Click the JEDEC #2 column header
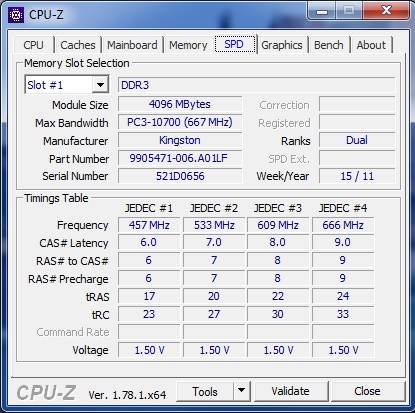Image resolution: width=415 pixels, height=413 pixels. coord(214,208)
